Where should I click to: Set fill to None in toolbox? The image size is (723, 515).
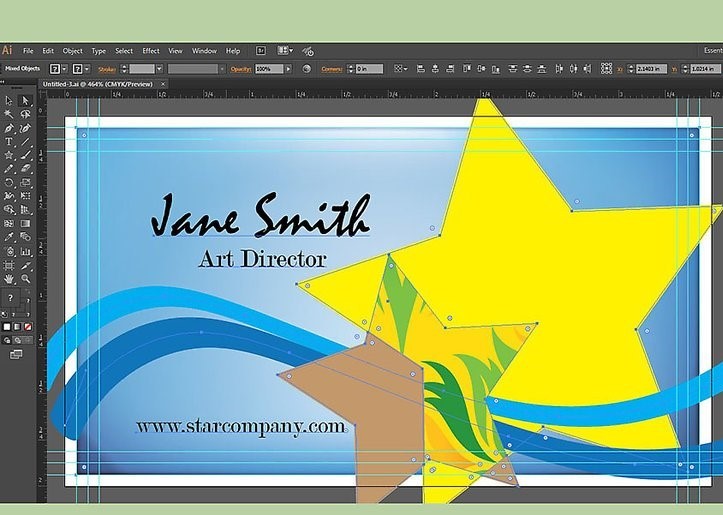click(28, 326)
